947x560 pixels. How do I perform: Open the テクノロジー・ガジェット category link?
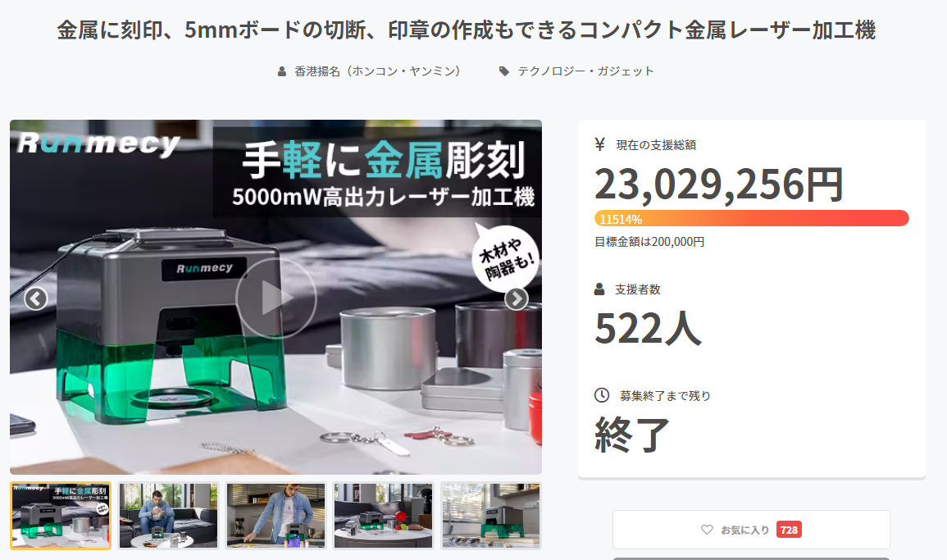(585, 71)
